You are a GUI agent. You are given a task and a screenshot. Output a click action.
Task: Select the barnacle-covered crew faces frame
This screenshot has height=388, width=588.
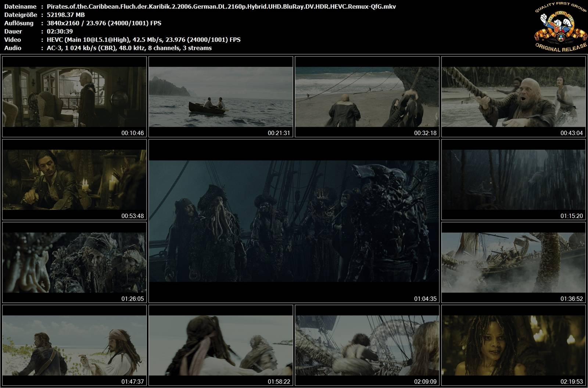click(74, 262)
